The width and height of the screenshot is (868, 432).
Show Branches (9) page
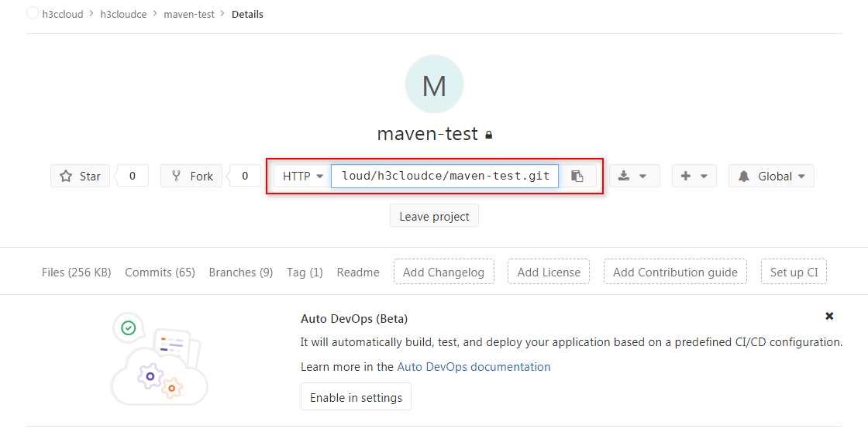(x=240, y=272)
